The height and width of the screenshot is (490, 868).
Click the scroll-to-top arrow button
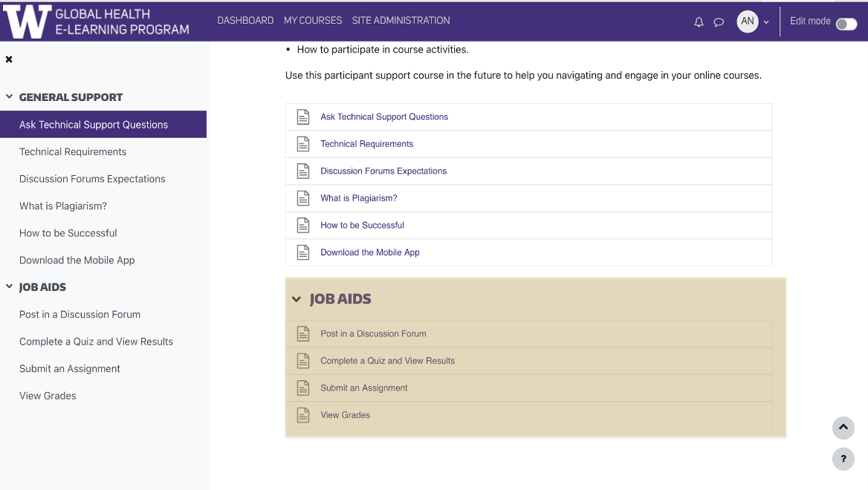tap(843, 428)
